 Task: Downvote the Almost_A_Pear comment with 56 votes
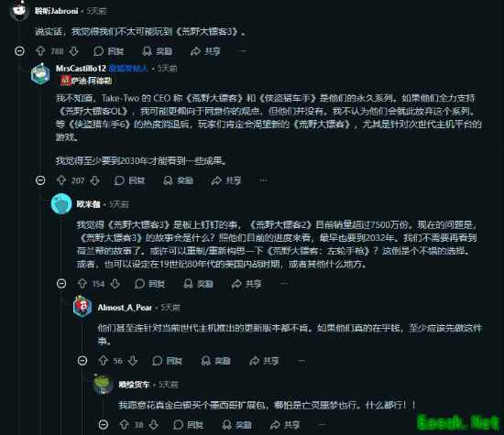coord(133,361)
